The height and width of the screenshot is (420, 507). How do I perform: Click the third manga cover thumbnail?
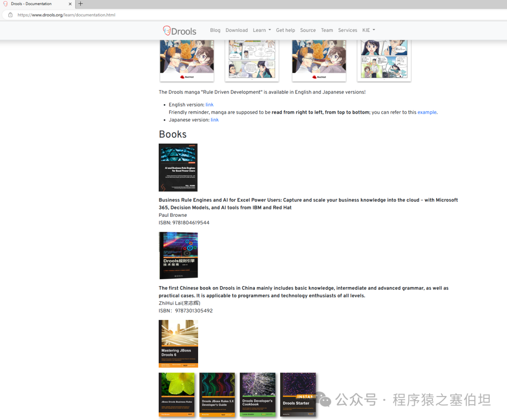point(319,61)
